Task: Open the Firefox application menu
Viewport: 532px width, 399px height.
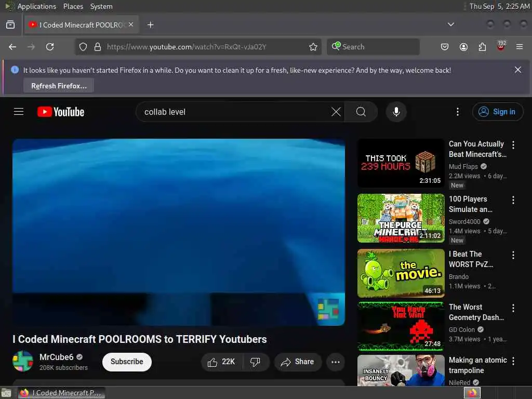Action: click(x=520, y=47)
